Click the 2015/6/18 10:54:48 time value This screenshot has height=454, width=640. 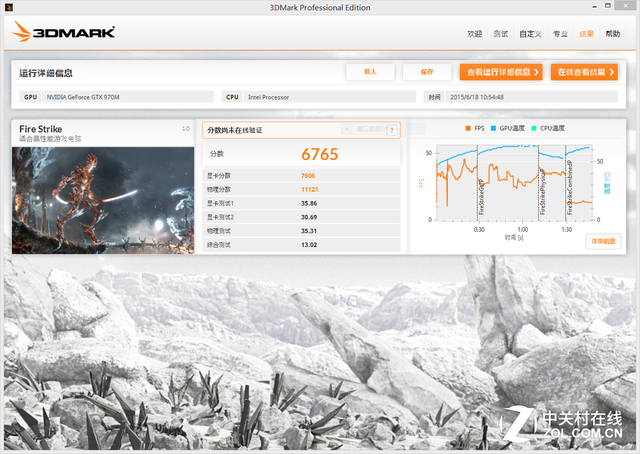click(x=477, y=97)
